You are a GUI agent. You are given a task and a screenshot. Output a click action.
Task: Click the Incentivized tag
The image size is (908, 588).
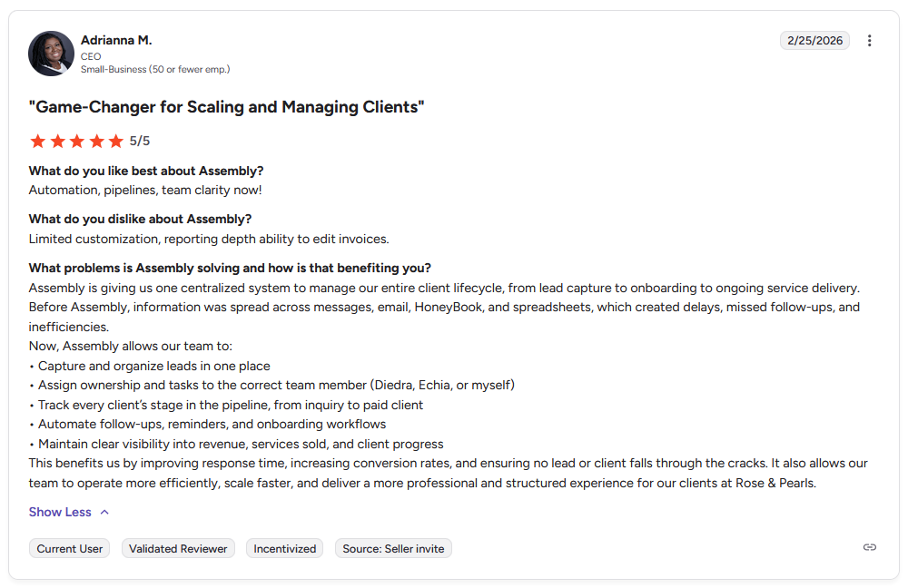point(284,547)
